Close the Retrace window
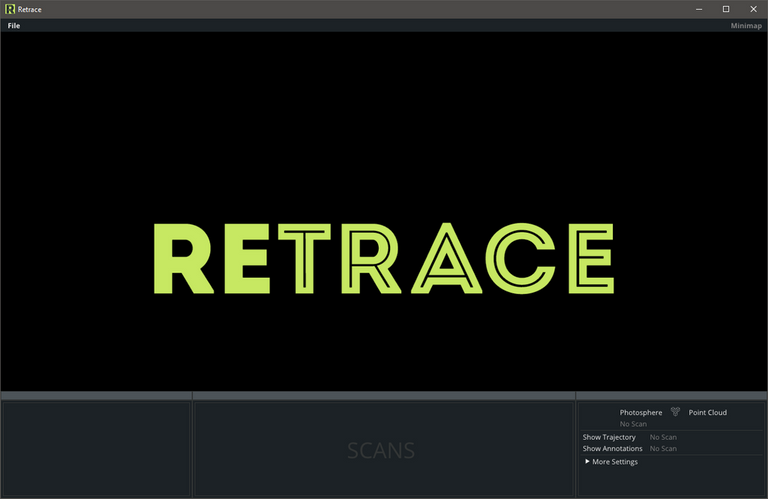Viewport: 768px width, 499px height. point(753,9)
